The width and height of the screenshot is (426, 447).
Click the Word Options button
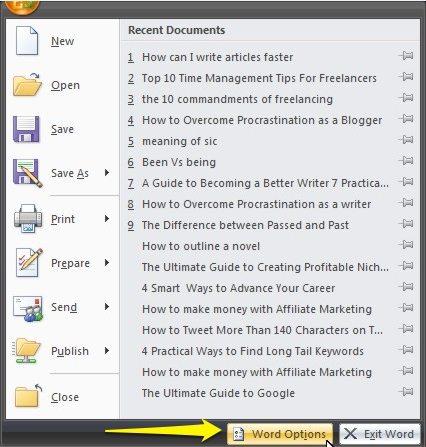pos(280,434)
